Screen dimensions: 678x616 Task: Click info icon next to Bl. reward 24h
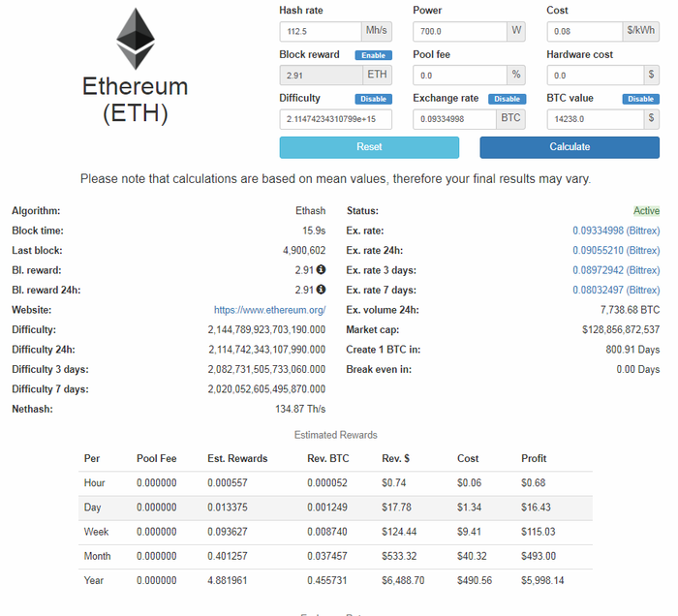[x=321, y=290]
